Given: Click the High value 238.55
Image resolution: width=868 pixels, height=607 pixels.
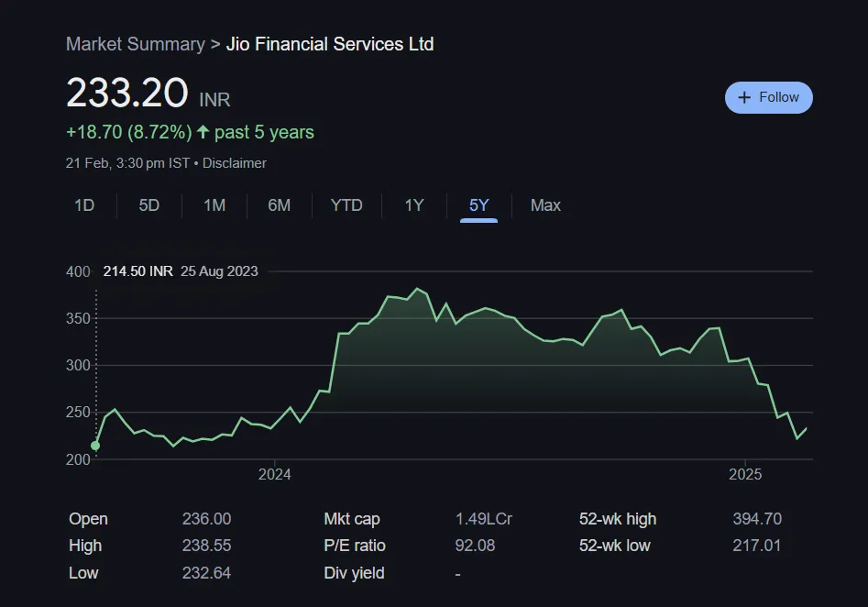Looking at the screenshot, I should click(206, 546).
